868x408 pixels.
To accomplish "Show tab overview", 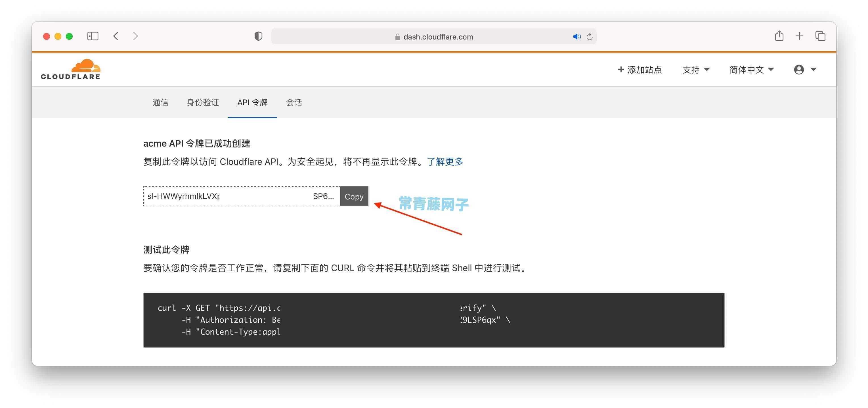I will tap(820, 36).
